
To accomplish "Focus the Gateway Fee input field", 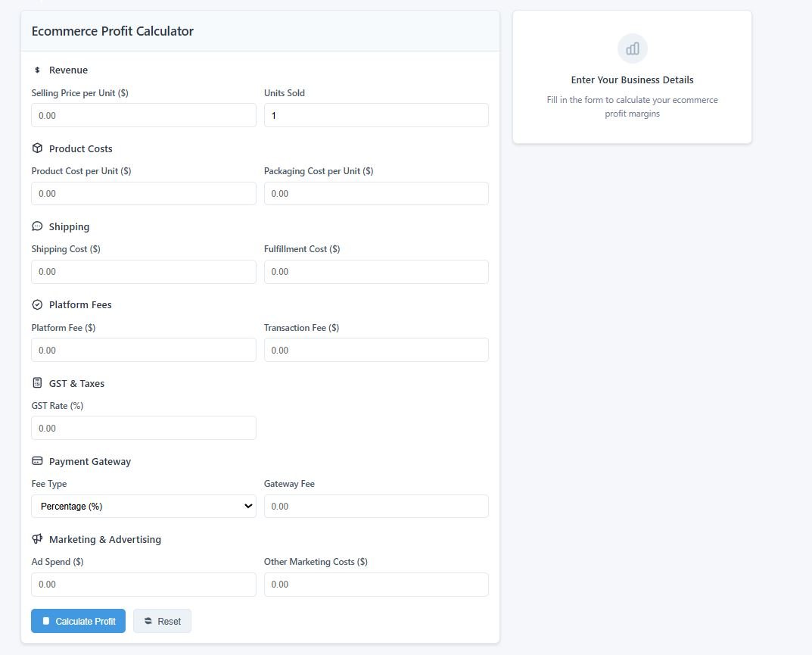I will 376,507.
